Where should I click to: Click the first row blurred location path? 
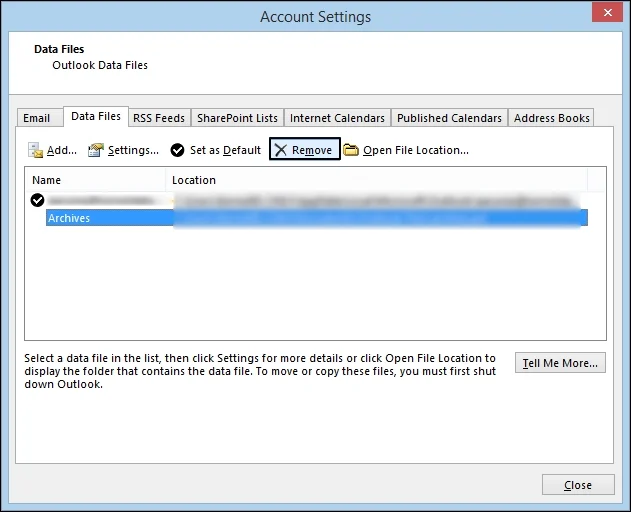click(377, 200)
